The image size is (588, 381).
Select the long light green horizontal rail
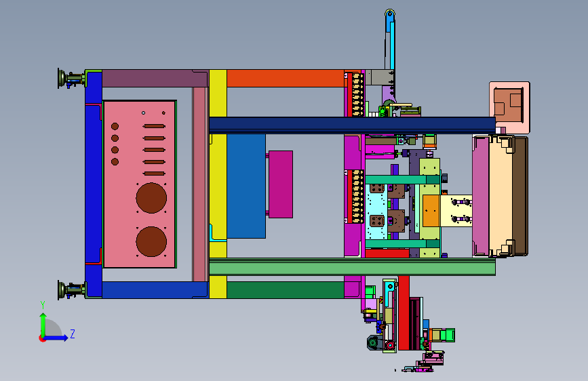coord(352,267)
